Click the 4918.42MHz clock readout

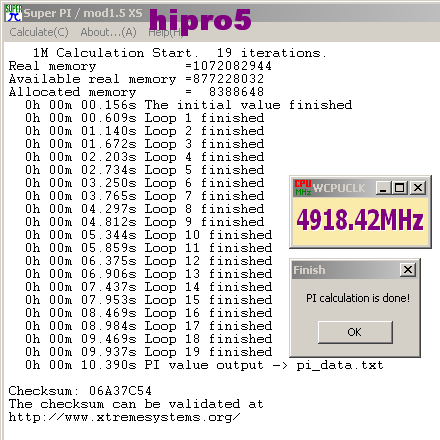pos(360,220)
